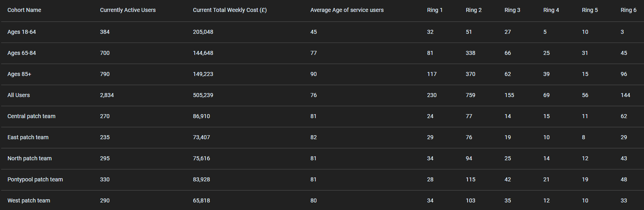The height and width of the screenshot is (210, 644).
Task: Click Current Total Weekly Cost (£) header
Action: [x=230, y=10]
